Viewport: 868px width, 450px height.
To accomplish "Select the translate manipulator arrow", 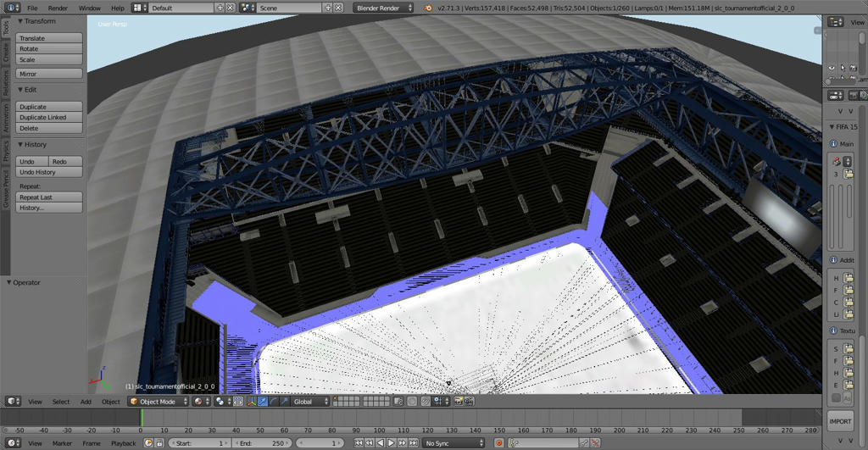I will pos(263,402).
